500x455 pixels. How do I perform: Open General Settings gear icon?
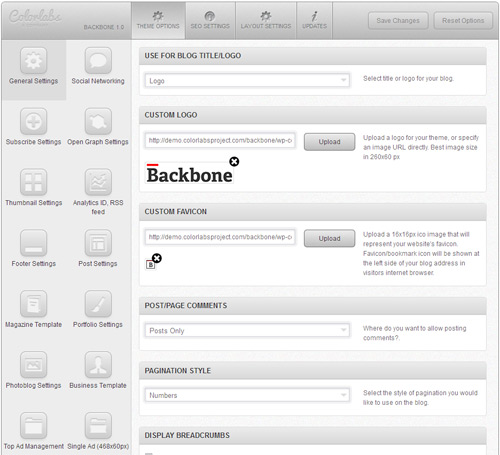coord(33,60)
